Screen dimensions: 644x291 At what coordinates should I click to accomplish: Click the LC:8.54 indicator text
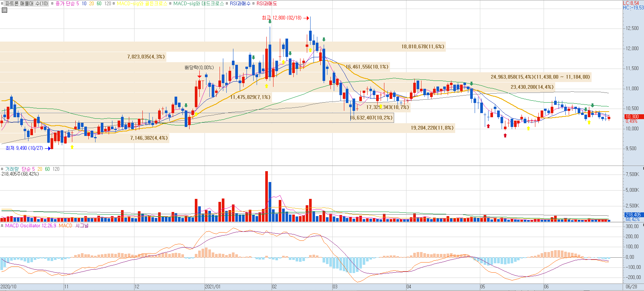pyautogui.click(x=631, y=3)
